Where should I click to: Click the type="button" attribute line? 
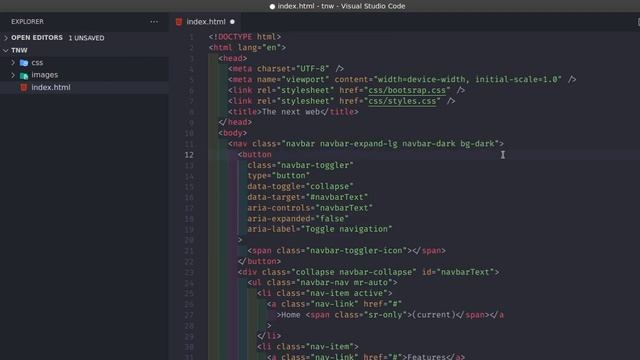tap(278, 176)
